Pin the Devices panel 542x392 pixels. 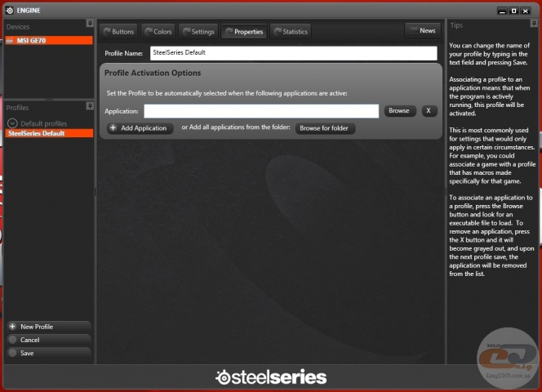pyautogui.click(x=90, y=23)
